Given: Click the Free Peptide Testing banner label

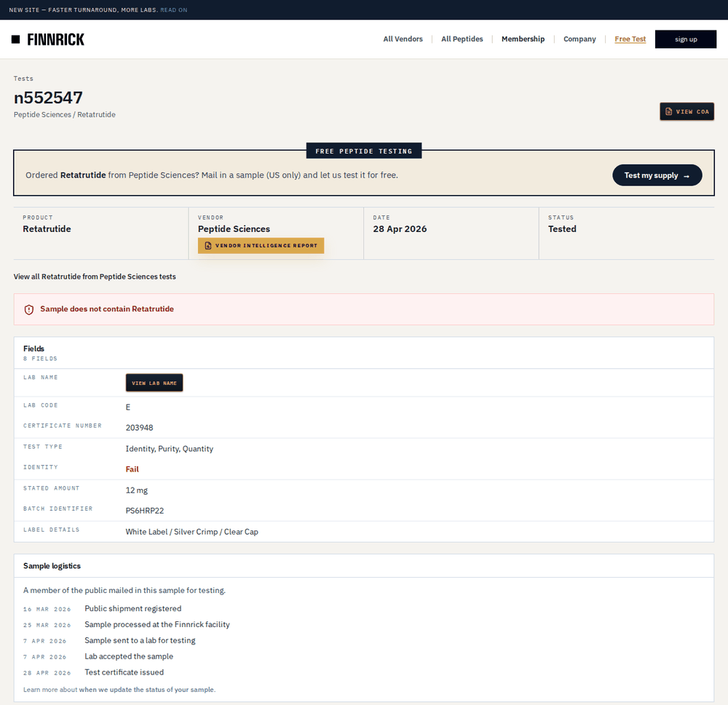Looking at the screenshot, I should pyautogui.click(x=364, y=151).
